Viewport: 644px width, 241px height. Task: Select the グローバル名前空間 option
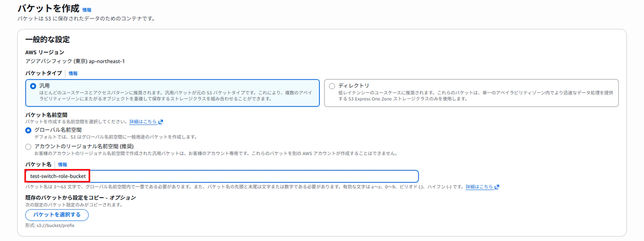(x=28, y=130)
